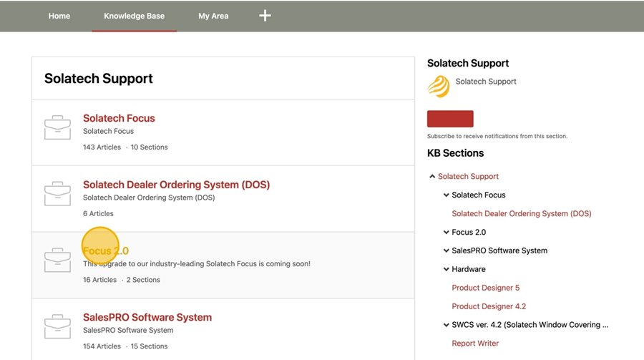Click the Focus 2.0 'coming soon' description

pyautogui.click(x=197, y=264)
